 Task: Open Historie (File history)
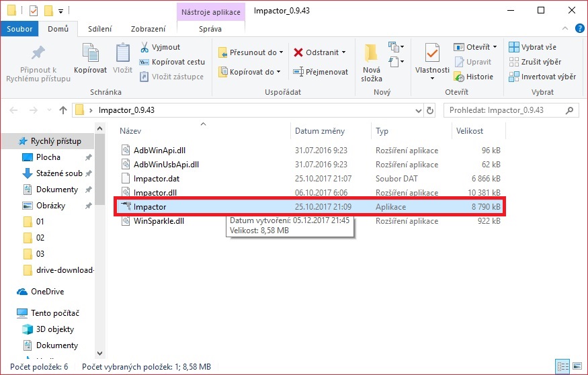[473, 77]
